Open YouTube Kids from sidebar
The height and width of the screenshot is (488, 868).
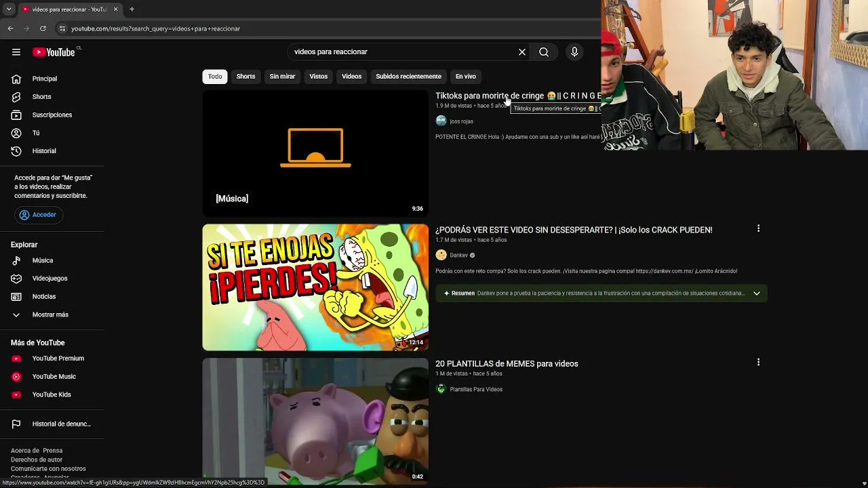point(52,394)
